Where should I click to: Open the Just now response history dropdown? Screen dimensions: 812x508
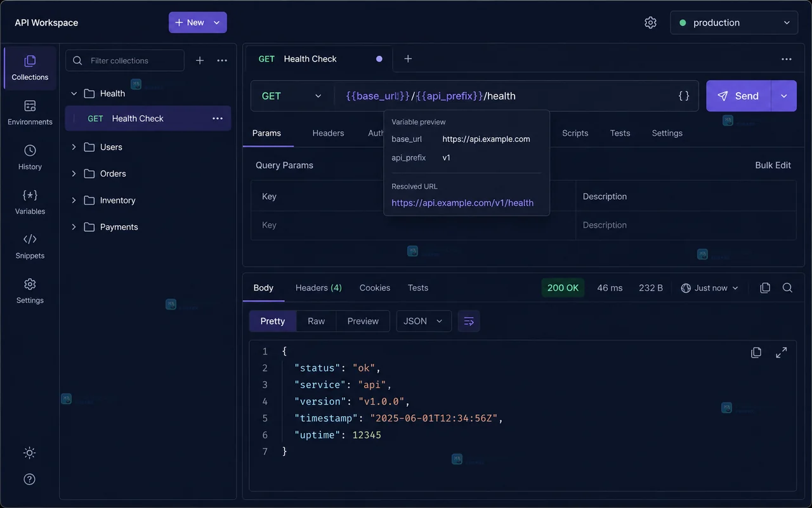[710, 288]
